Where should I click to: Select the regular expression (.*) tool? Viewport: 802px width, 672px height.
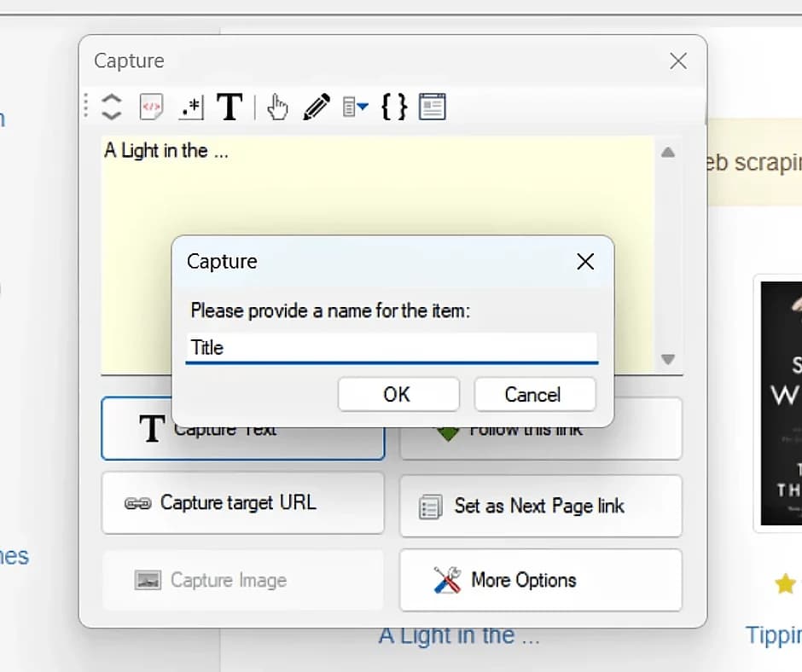click(x=190, y=107)
